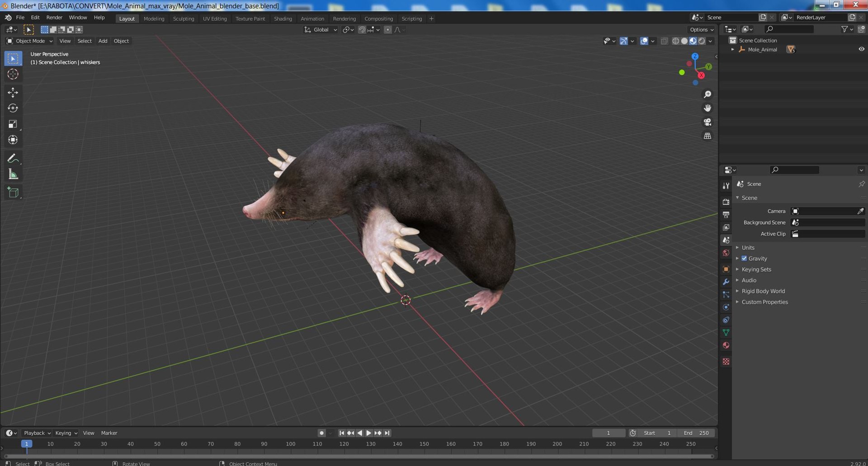Click the current frame marker on timeline
This screenshot has width=868, height=466.
27,444
